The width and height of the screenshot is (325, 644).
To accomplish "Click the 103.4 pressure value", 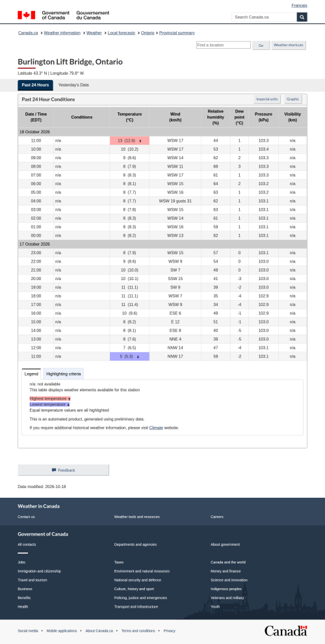I will click(x=263, y=149).
